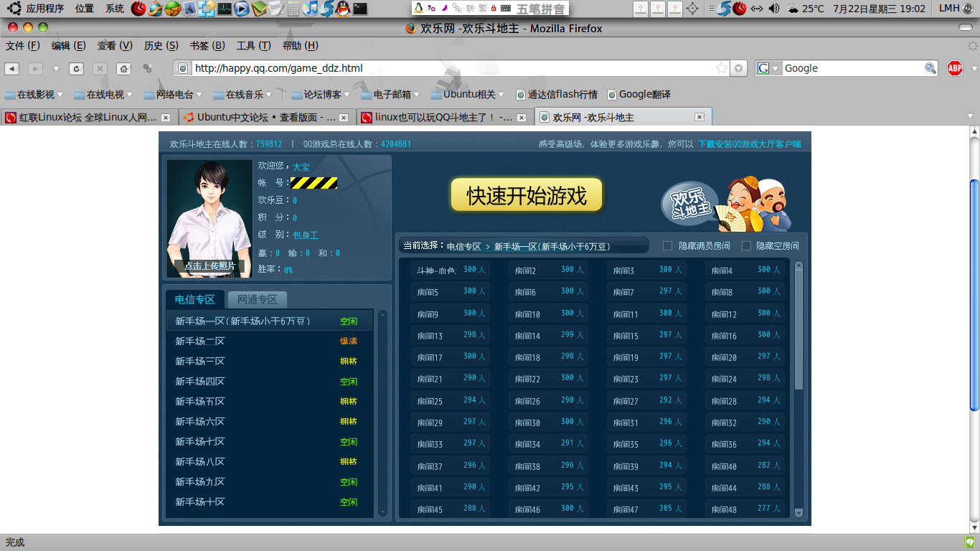980x551 pixels.
Task: Close the linux也可以玩QQ斗地主了 tab
Action: 521,118
